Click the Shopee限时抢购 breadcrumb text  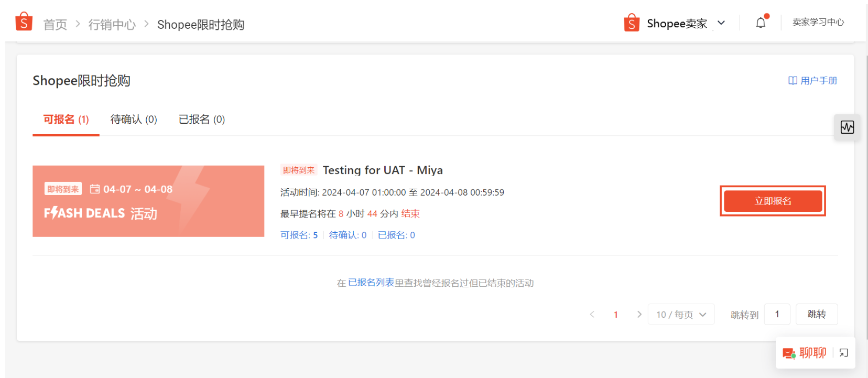tap(201, 25)
